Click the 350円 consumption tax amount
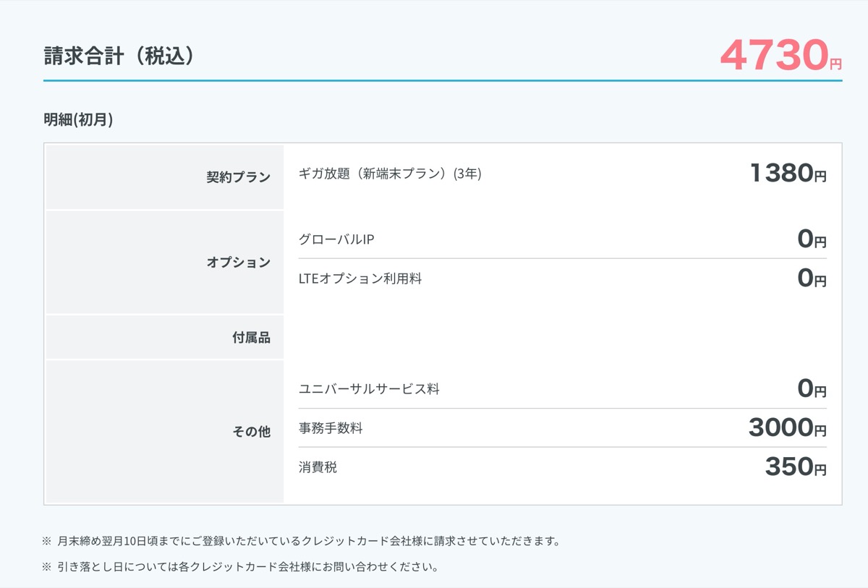Viewport: 868px width, 588px height. pos(796,467)
